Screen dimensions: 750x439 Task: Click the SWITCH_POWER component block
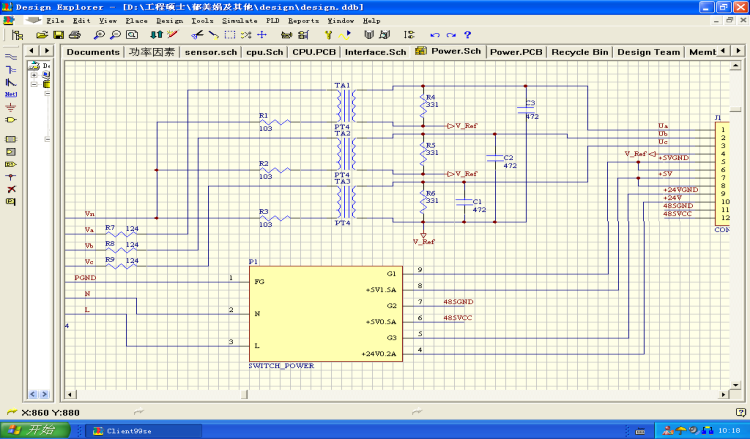tap(326, 313)
